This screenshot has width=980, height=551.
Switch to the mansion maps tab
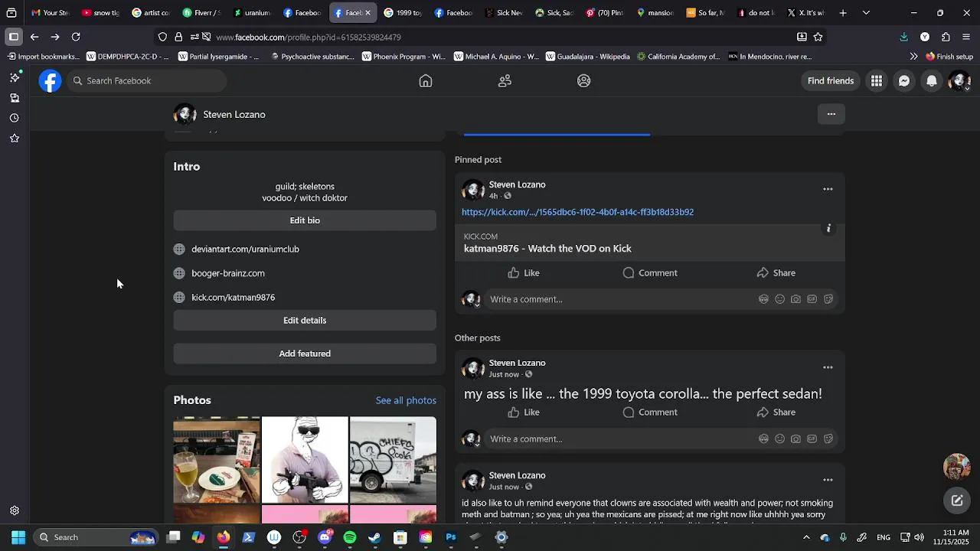pyautogui.click(x=655, y=13)
